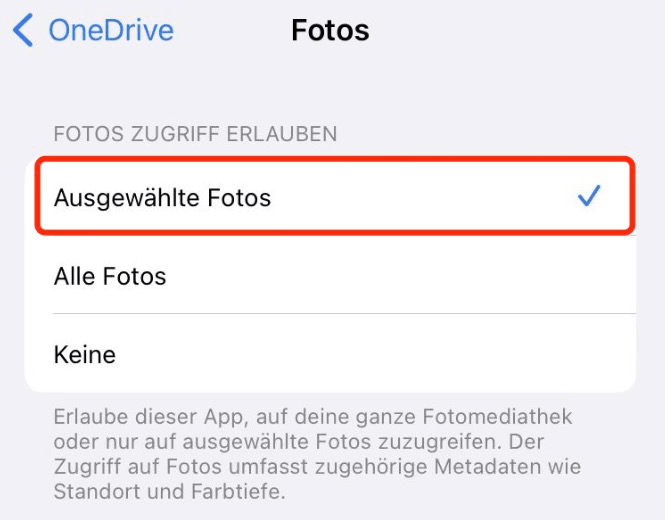Click "Standort und Farbtiefe" footer line
Viewport: 668px width, 520px height.
tap(169, 491)
